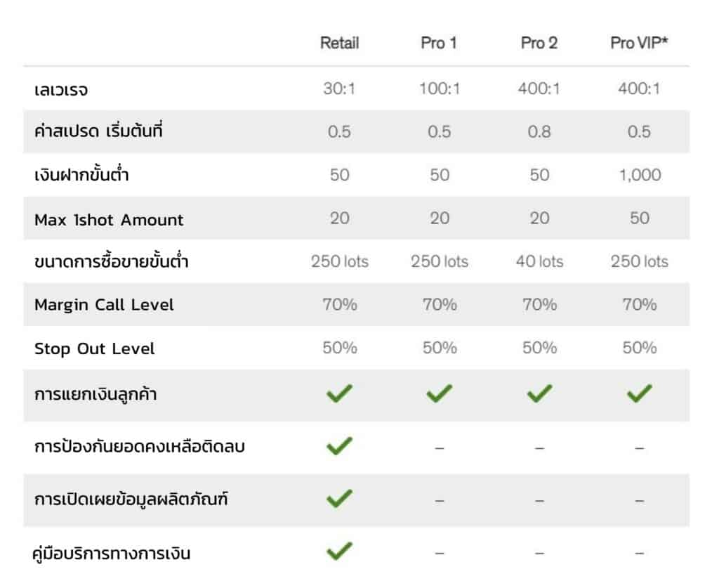719x588 pixels.
Task: Click the Margin Call Level row label
Action: (x=104, y=305)
